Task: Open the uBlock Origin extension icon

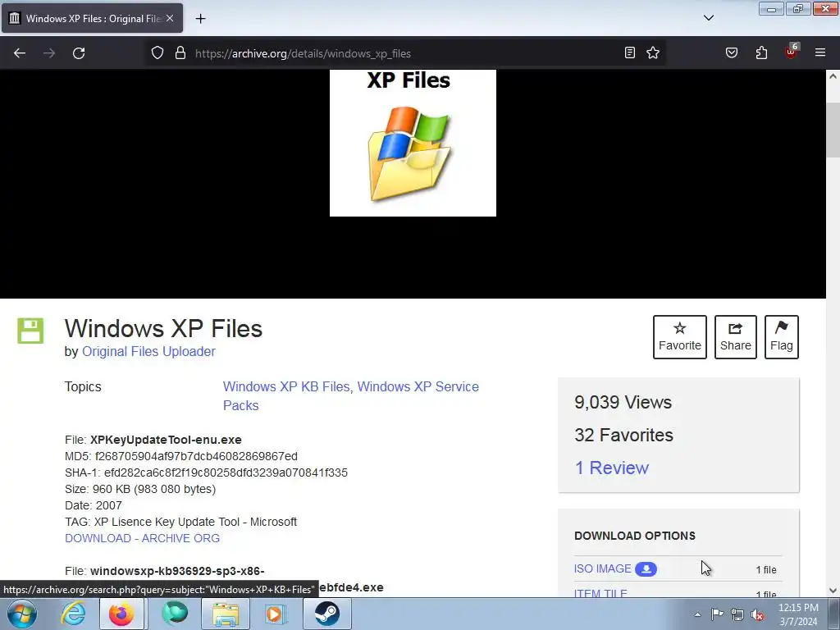Action: [792, 52]
